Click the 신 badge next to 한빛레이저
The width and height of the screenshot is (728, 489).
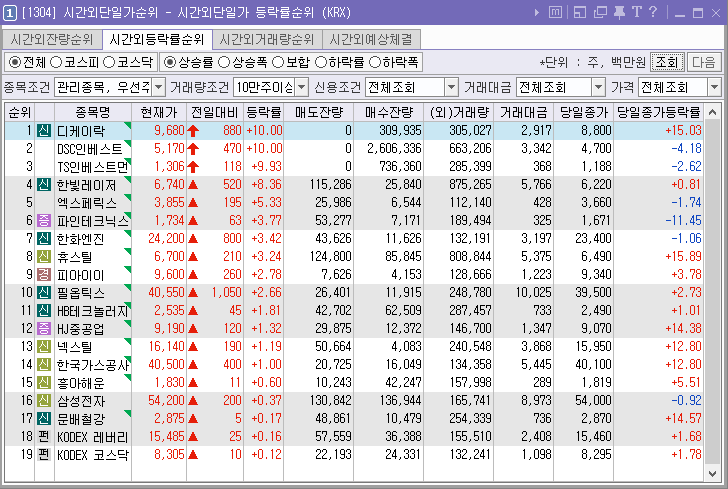pos(44,184)
